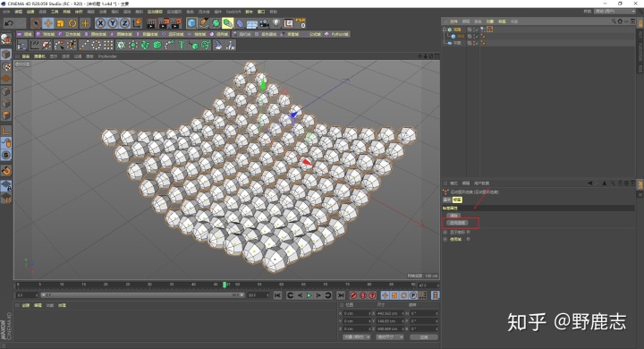Open the object coordinate mode dropdown
Viewport: 644px width, 349px height.
(x=357, y=337)
